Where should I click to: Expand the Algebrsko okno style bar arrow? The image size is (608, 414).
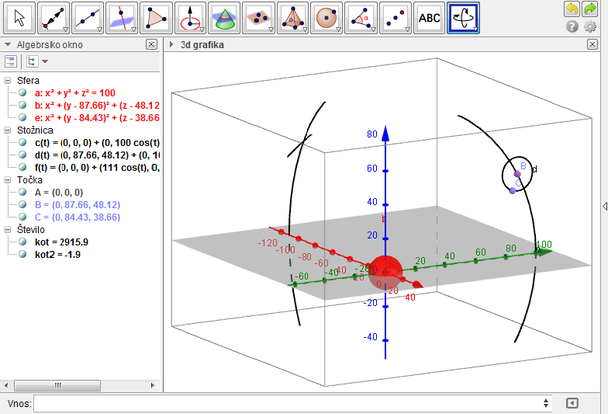[8, 45]
